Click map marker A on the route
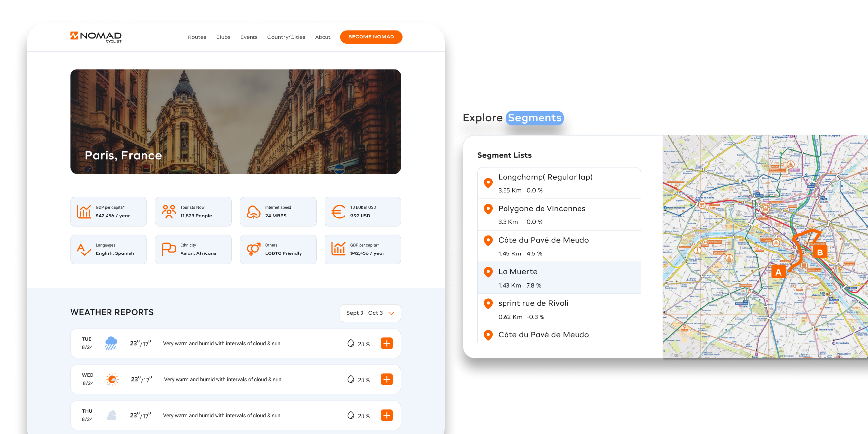The width and height of the screenshot is (868, 434). tap(778, 272)
